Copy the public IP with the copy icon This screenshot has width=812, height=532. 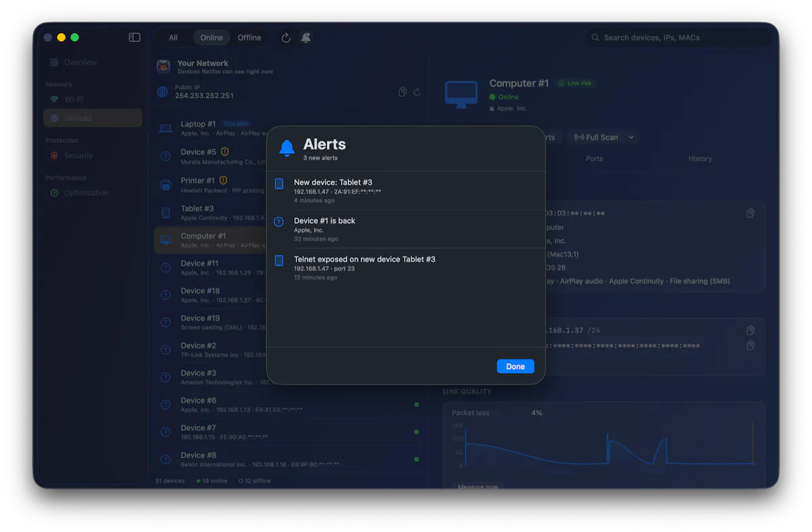point(403,92)
